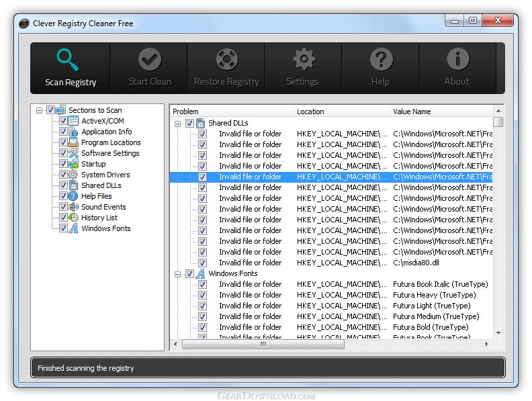Uncheck the Shared DLLs group checkbox in results

coord(189,123)
